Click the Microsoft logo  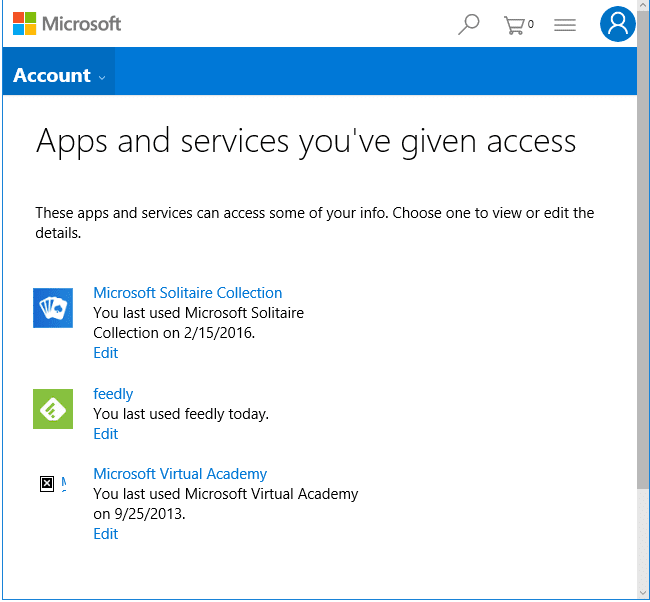[67, 24]
